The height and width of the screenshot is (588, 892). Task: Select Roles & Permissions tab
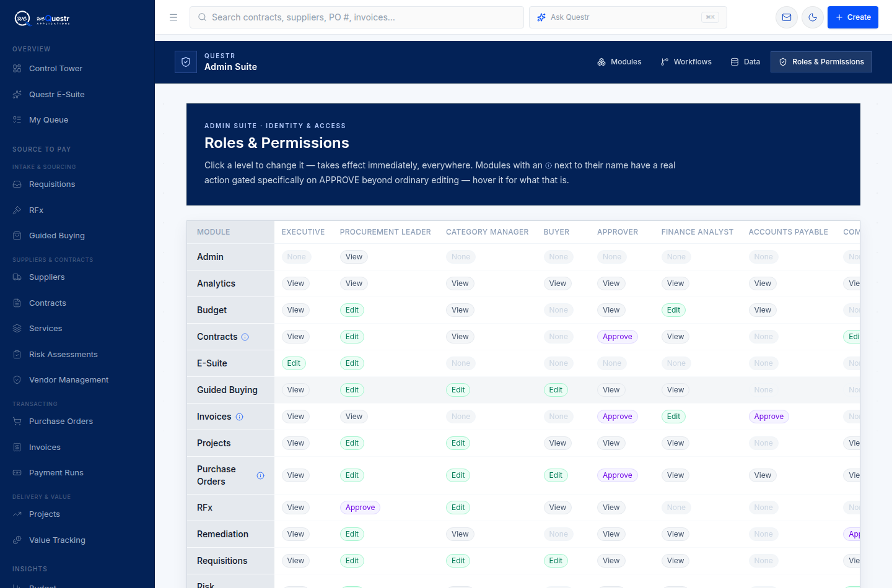click(821, 62)
